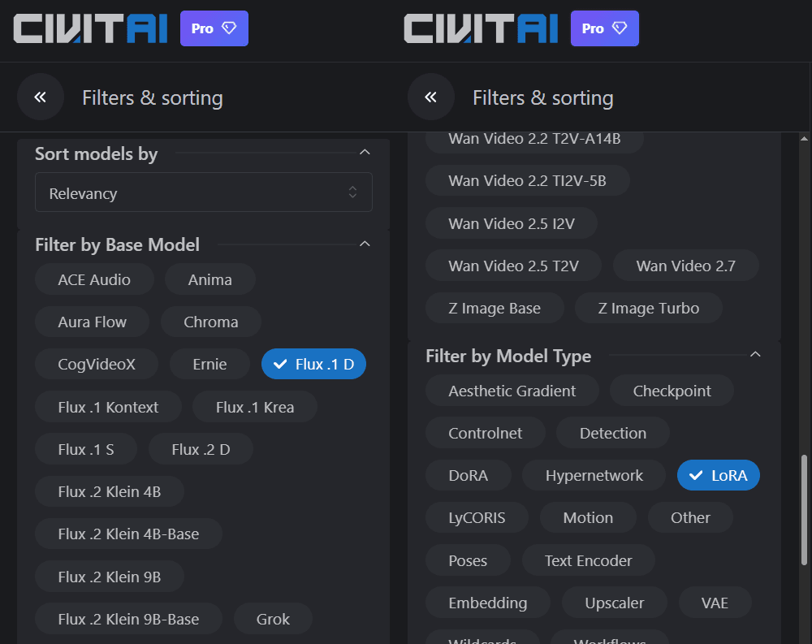Select the Detection model type
The image size is (812, 644).
point(612,433)
